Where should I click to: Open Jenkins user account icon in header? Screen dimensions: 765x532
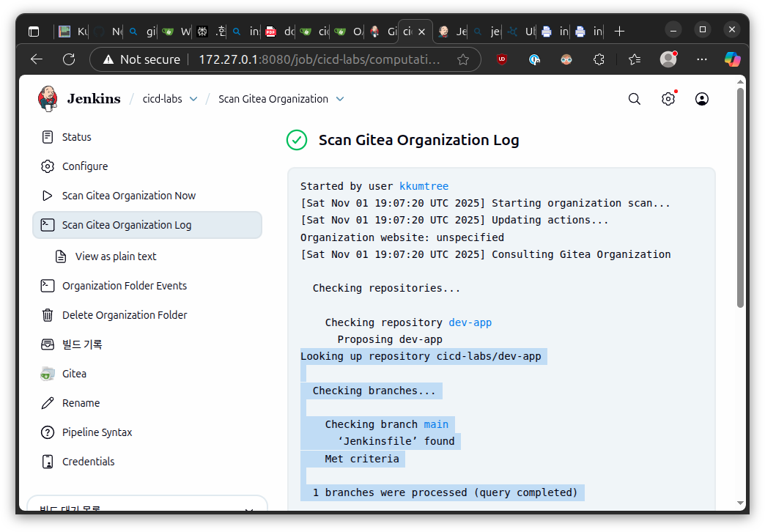[701, 99]
